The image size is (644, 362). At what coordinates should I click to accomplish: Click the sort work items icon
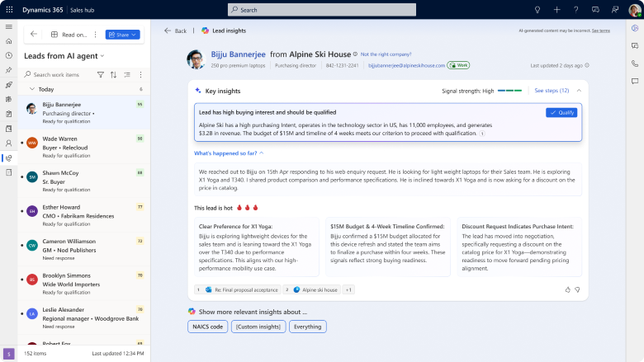[114, 75]
